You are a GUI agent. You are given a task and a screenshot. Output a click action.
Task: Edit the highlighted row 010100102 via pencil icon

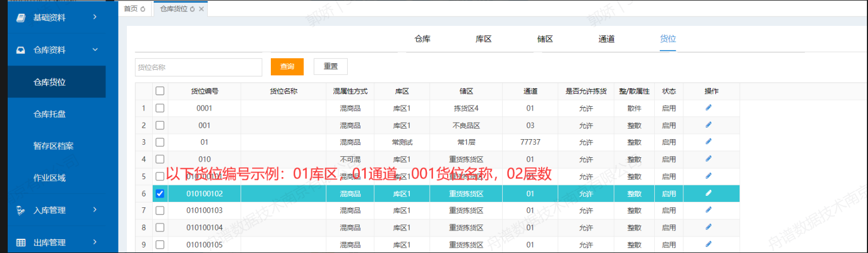coord(708,193)
